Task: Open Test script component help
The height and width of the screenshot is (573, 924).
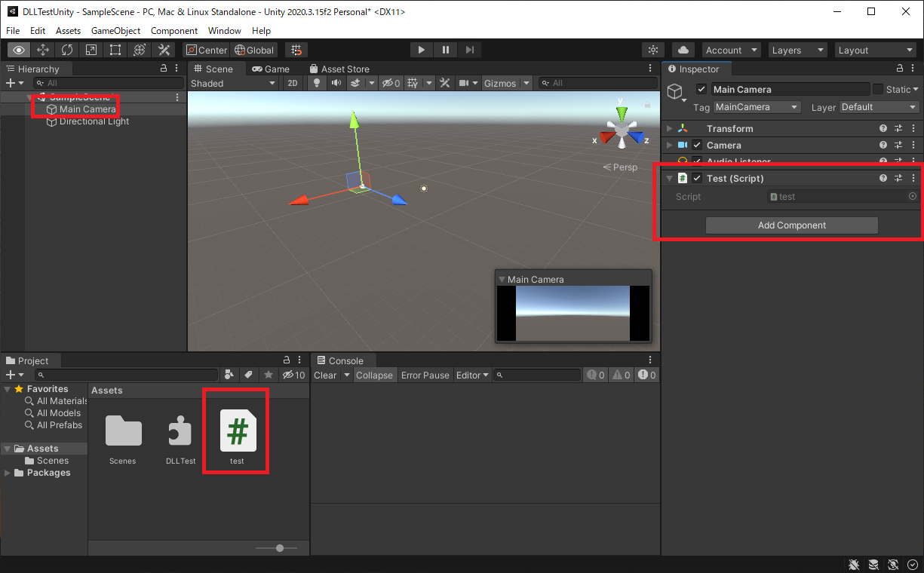Action: coord(883,178)
